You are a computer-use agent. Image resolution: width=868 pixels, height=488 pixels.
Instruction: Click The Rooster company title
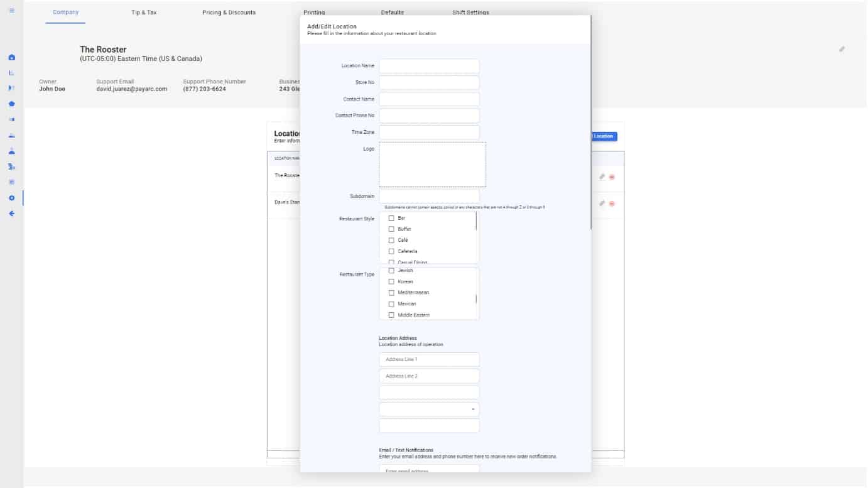[x=103, y=50]
